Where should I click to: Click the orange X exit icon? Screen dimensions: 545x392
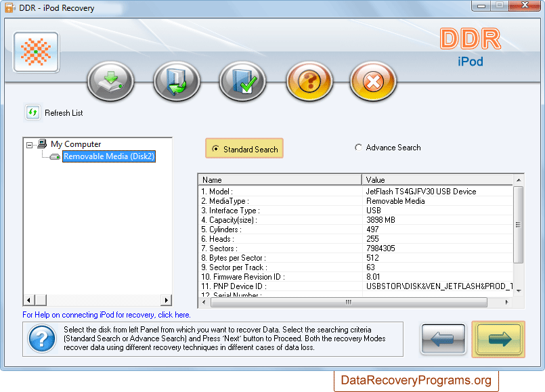(x=373, y=81)
